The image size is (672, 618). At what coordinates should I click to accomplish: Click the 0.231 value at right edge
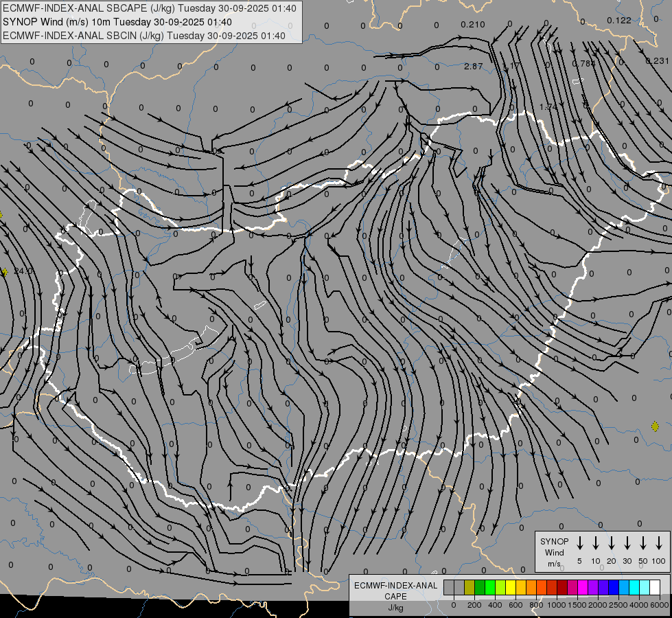click(657, 61)
